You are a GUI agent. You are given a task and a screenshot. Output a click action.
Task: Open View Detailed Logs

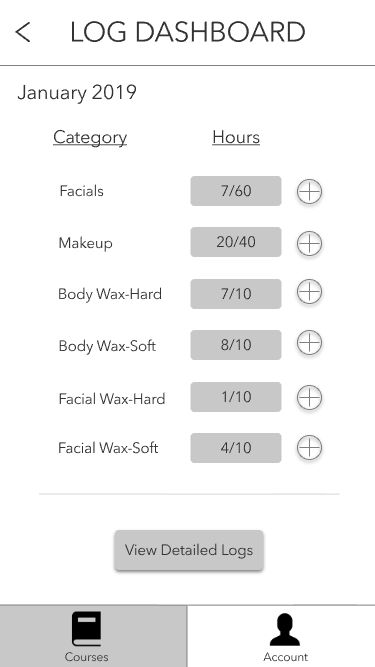pyautogui.click(x=189, y=550)
